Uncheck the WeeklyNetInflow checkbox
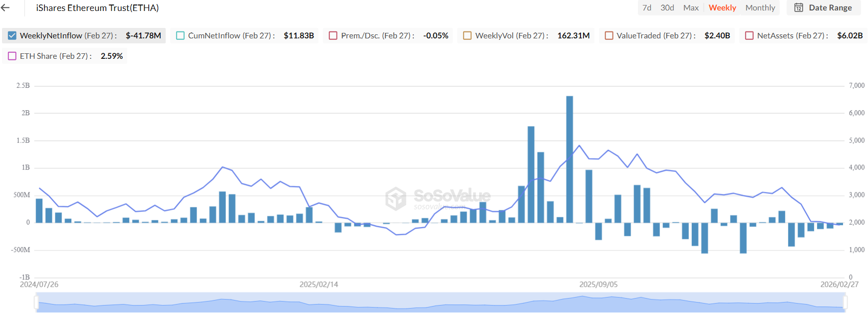 coord(12,35)
